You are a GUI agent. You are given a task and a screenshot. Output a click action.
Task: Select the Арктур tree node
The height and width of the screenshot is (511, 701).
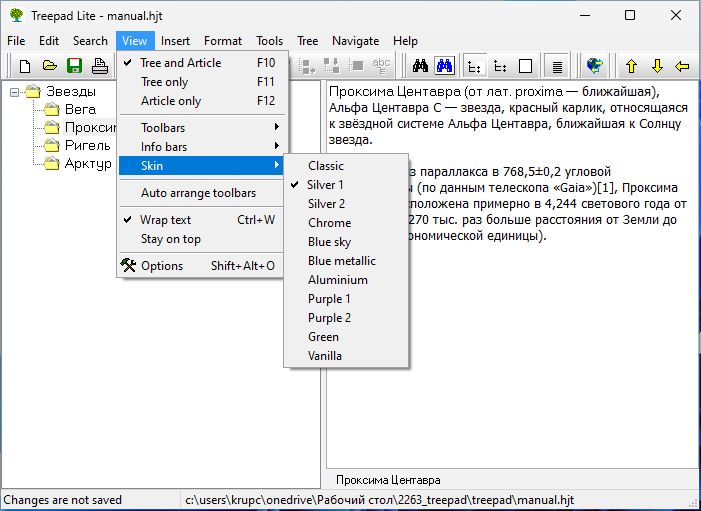coord(88,163)
